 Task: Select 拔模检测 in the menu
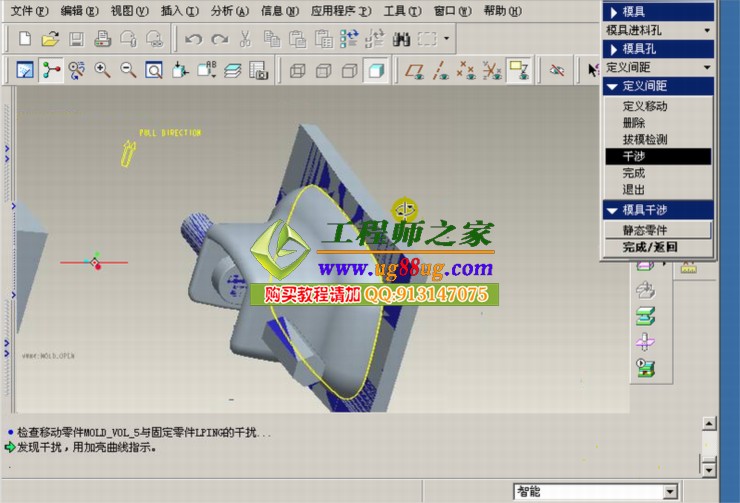(644, 139)
